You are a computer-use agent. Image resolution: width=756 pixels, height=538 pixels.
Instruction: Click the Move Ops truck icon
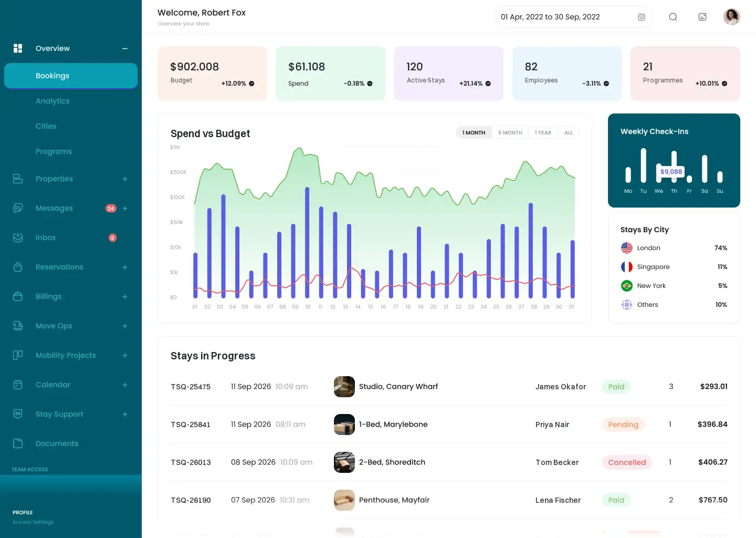tap(18, 326)
